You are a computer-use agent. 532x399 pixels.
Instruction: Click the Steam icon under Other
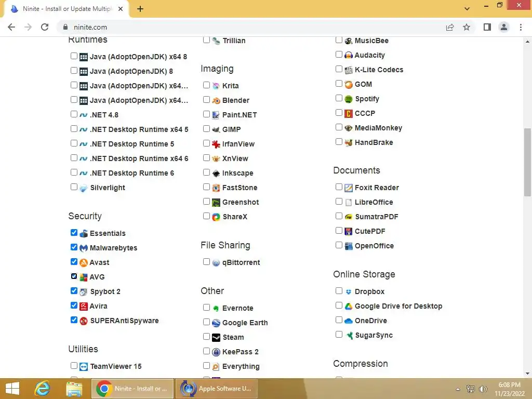(x=216, y=338)
